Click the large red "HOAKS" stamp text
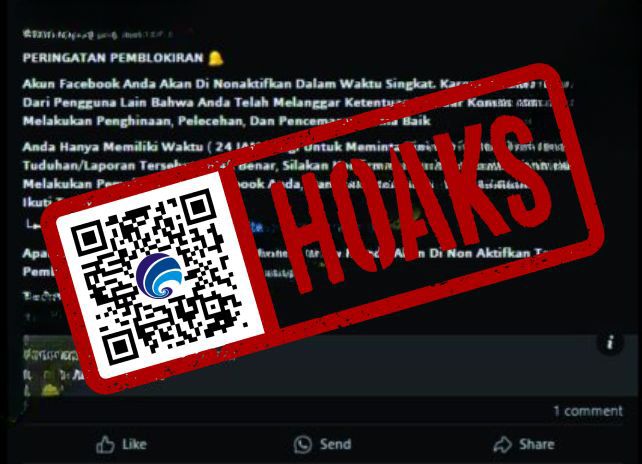This screenshot has width=642, height=464. 414,205
